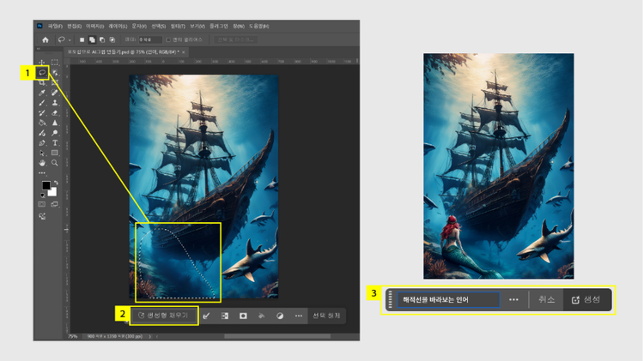Select the Hand tool

(42, 163)
